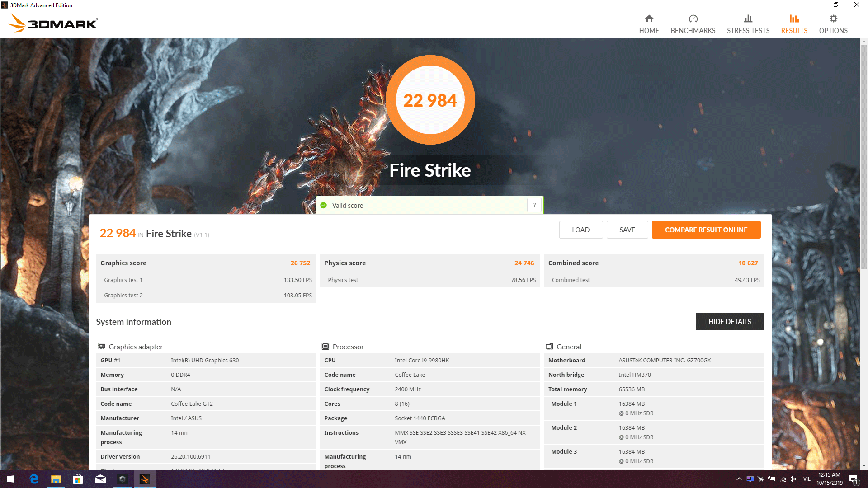Image resolution: width=868 pixels, height=488 pixels.
Task: Click Coffee Lake GT2 code name
Action: (x=192, y=404)
